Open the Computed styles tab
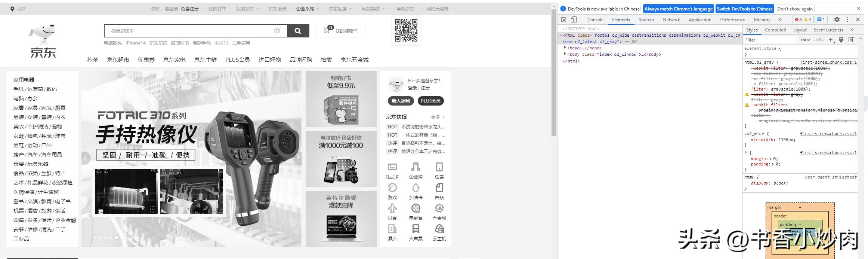Viewport: 868px width, 259px height. 775,30
